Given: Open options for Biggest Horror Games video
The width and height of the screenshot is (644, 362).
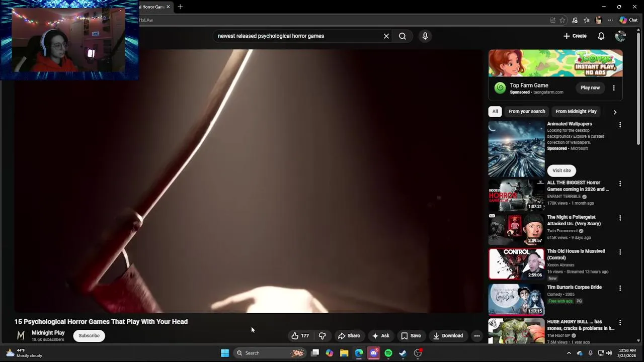Looking at the screenshot, I should 620,184.
